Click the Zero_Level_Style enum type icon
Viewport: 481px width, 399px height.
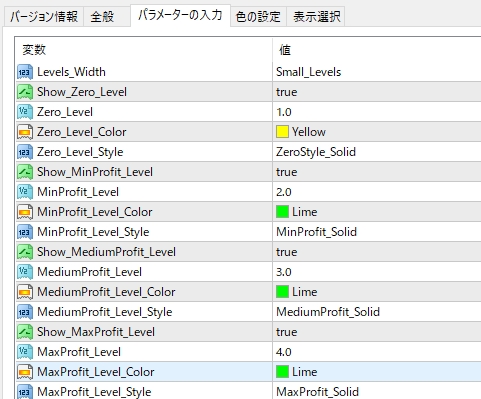coord(25,152)
